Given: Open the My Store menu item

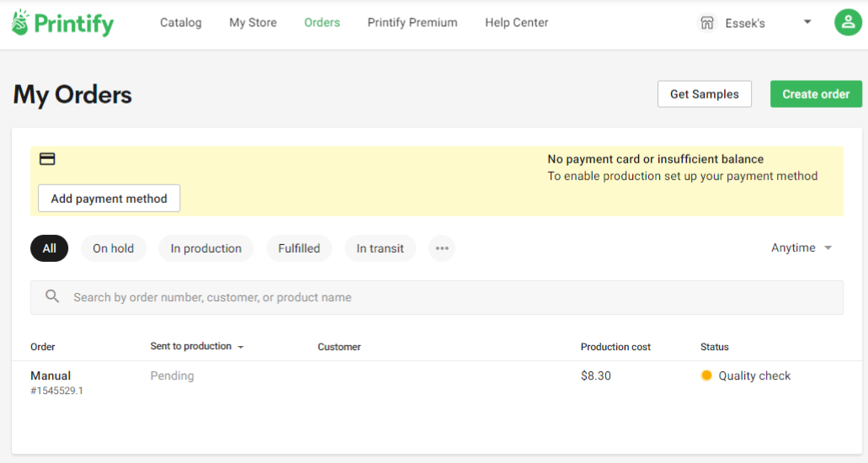Looking at the screenshot, I should [x=253, y=23].
